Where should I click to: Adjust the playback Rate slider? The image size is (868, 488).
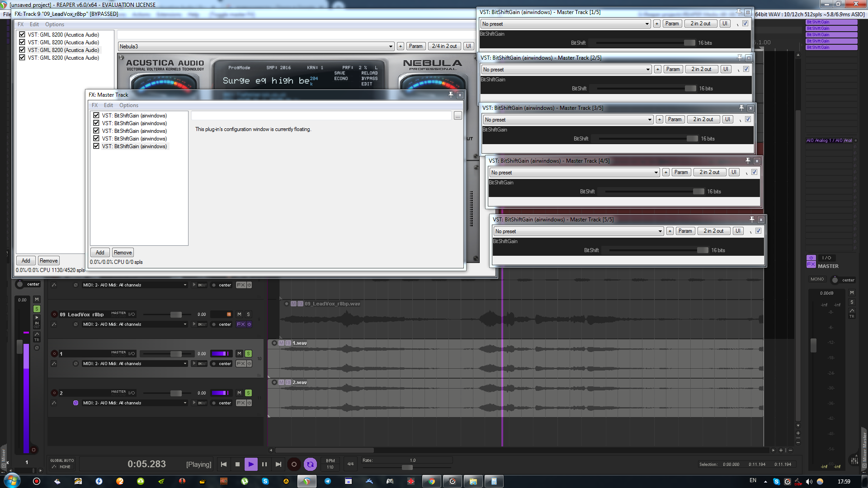coord(407,467)
